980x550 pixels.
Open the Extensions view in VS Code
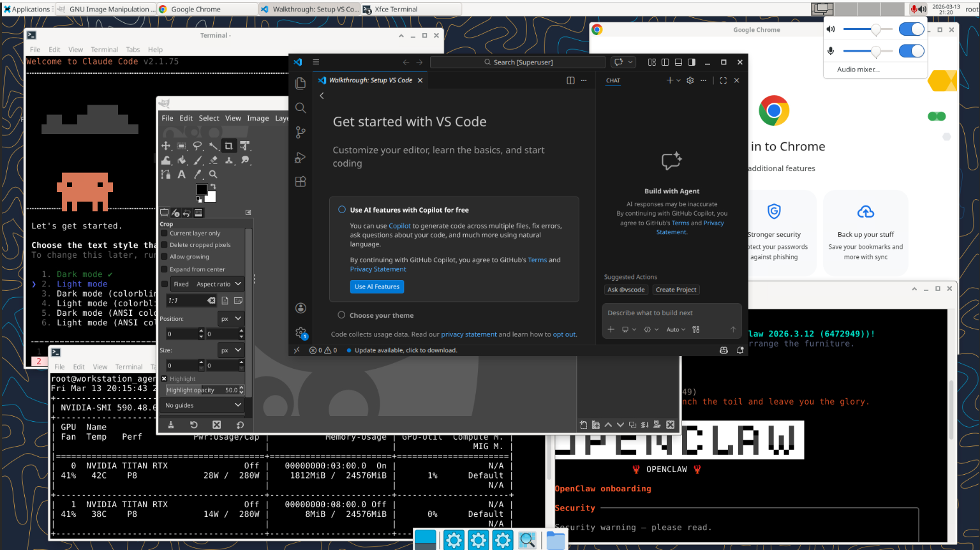[301, 181]
